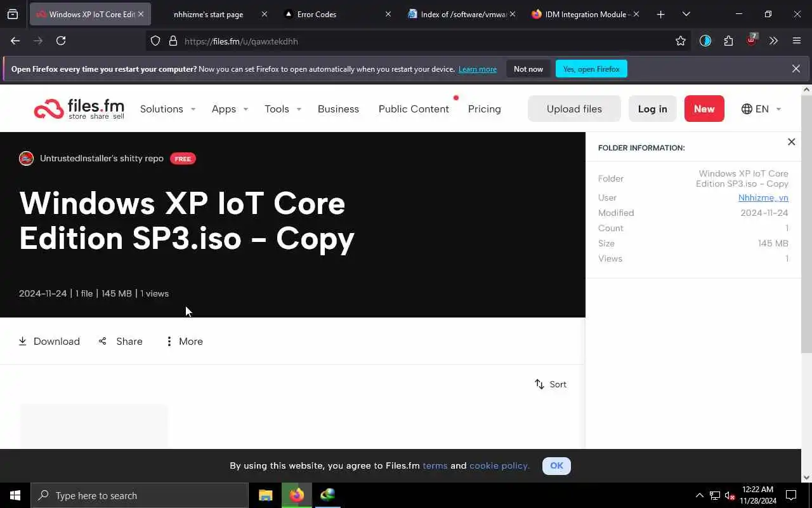This screenshot has width=812, height=508.
Task: Click the Log in button
Action: click(x=652, y=109)
